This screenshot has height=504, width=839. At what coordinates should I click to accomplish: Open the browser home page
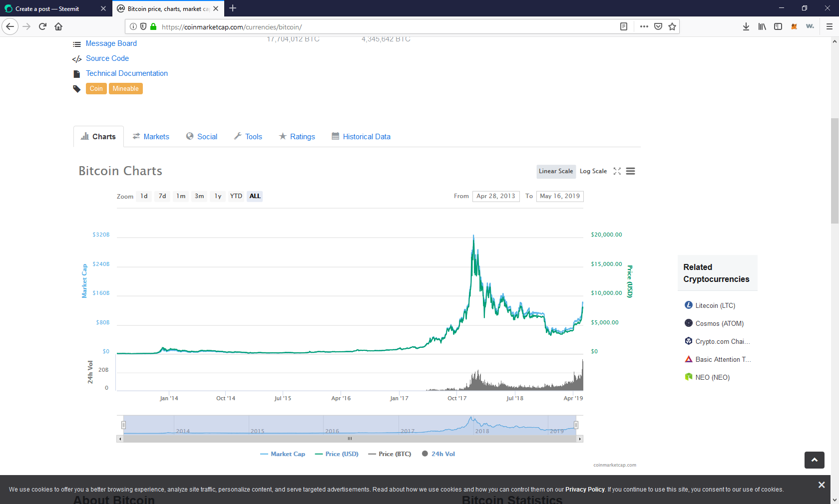click(58, 26)
